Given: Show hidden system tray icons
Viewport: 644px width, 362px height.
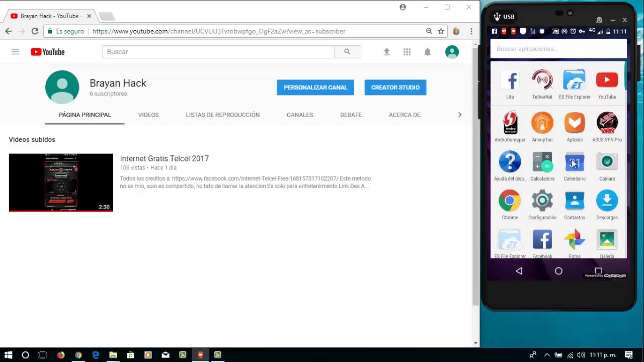Looking at the screenshot, I should pos(547,355).
